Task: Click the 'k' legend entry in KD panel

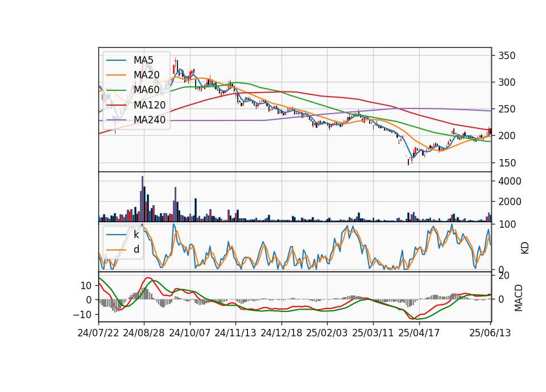Action: pos(136,235)
